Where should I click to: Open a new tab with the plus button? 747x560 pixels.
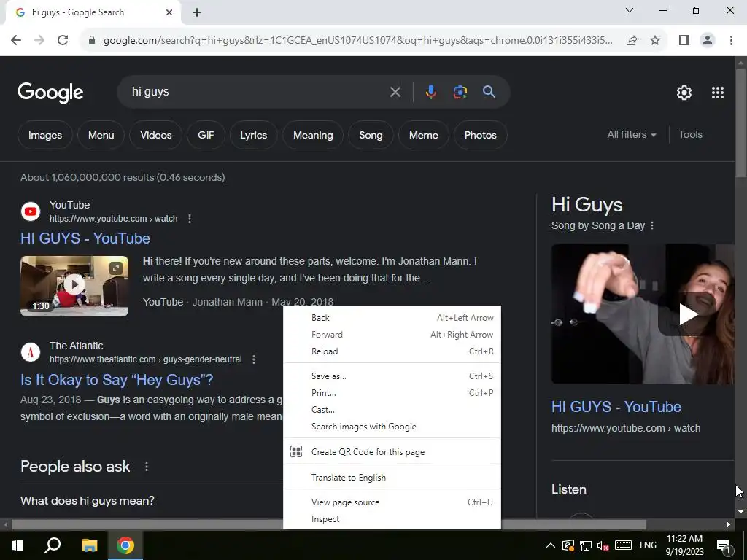pyautogui.click(x=197, y=12)
